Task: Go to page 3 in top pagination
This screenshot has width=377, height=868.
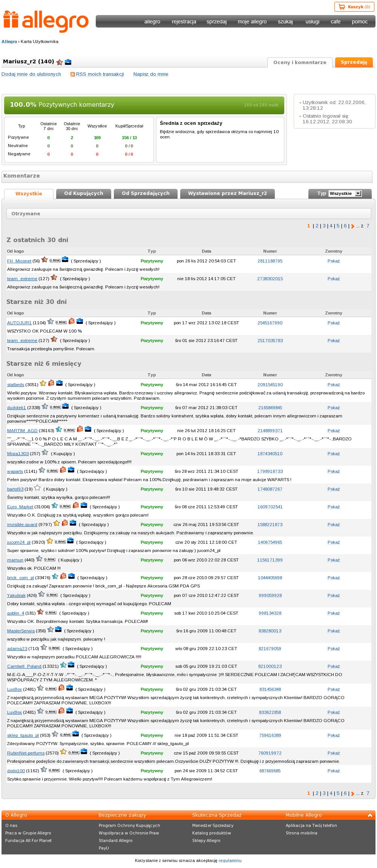Action: [324, 226]
